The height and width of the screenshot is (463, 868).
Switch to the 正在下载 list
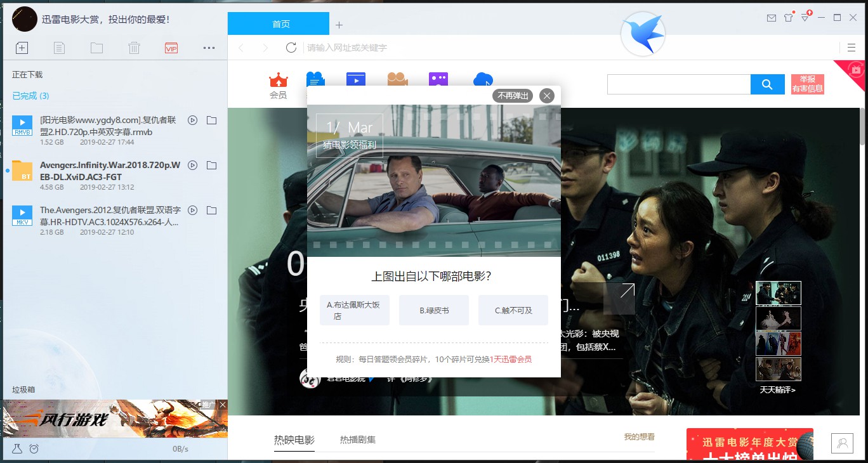tap(27, 75)
